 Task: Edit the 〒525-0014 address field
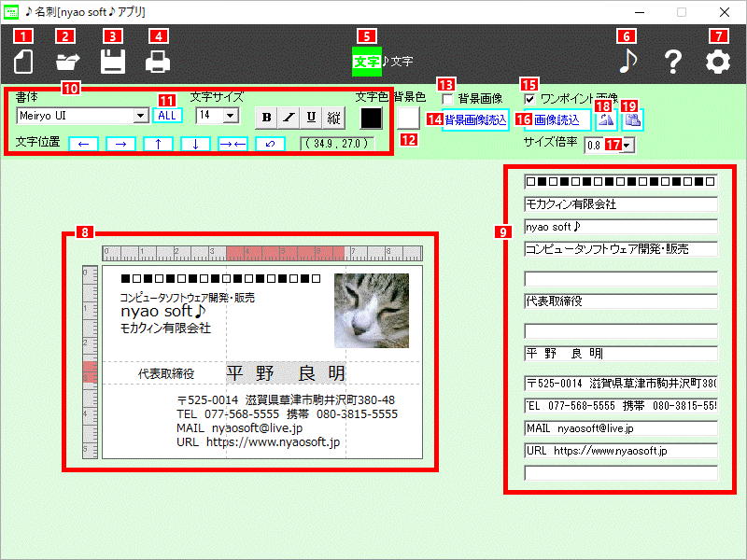click(621, 384)
